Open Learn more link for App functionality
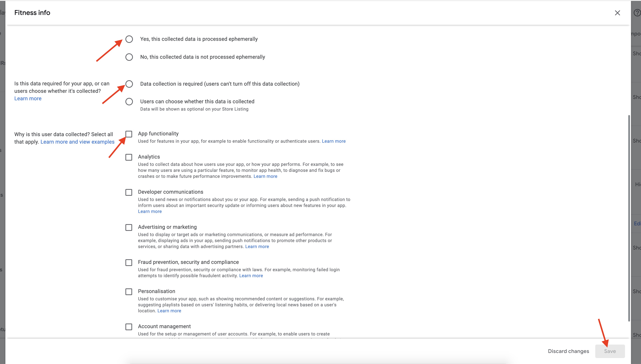641x364 pixels. pos(334,141)
